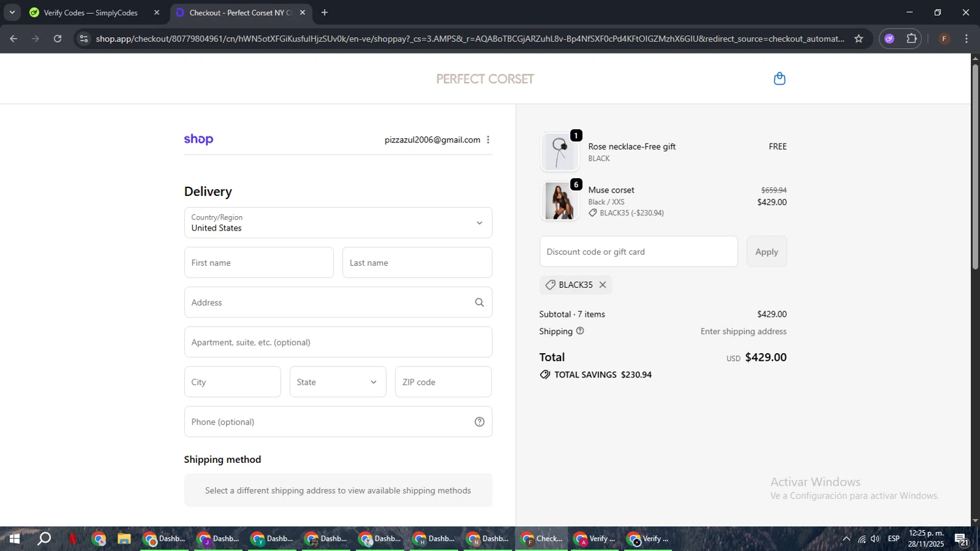The width and height of the screenshot is (980, 551).
Task: Go back to previous page
Action: click(14, 39)
